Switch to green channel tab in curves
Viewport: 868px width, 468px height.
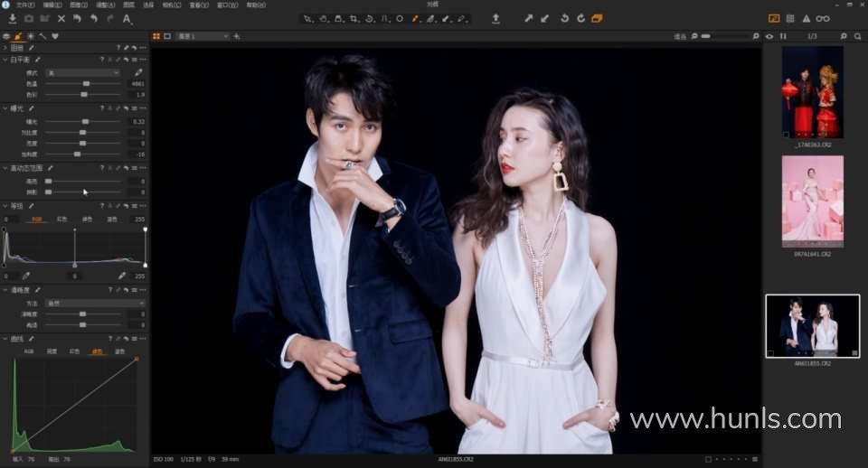97,351
